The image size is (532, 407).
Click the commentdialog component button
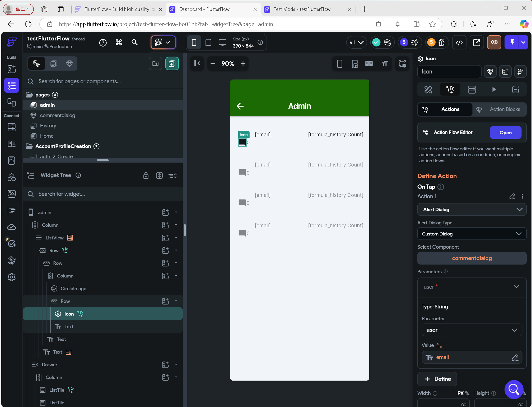click(x=472, y=258)
